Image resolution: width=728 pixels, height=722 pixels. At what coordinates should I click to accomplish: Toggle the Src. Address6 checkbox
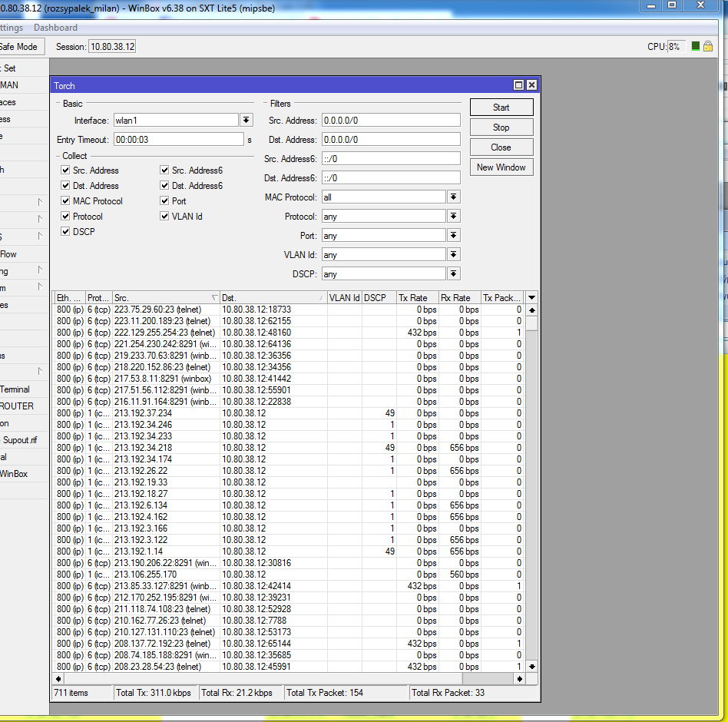(x=164, y=171)
